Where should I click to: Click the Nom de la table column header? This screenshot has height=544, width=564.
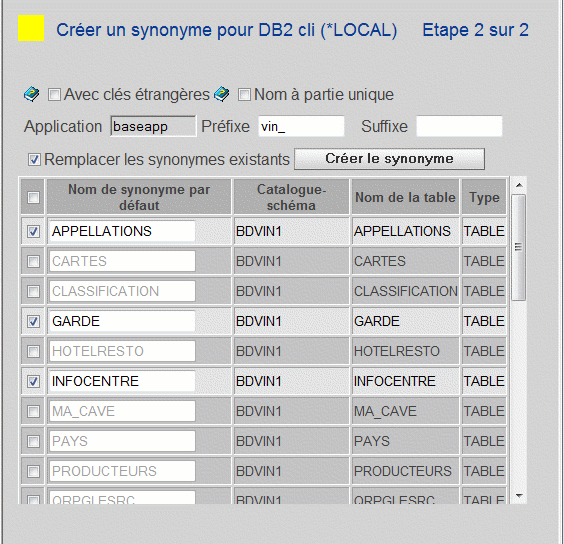point(405,197)
